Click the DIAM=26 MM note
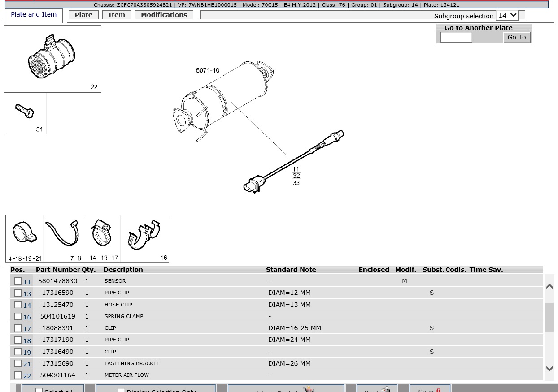The height and width of the screenshot is (392, 558). [289, 363]
